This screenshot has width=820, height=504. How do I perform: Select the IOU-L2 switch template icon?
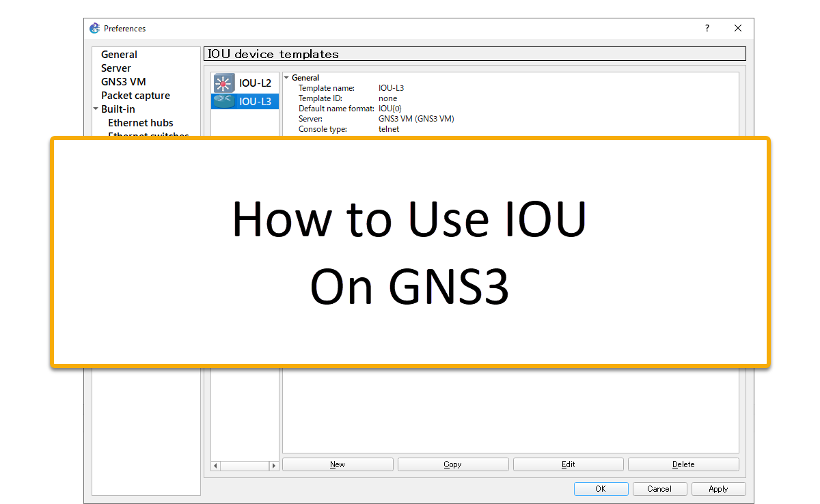pyautogui.click(x=223, y=83)
